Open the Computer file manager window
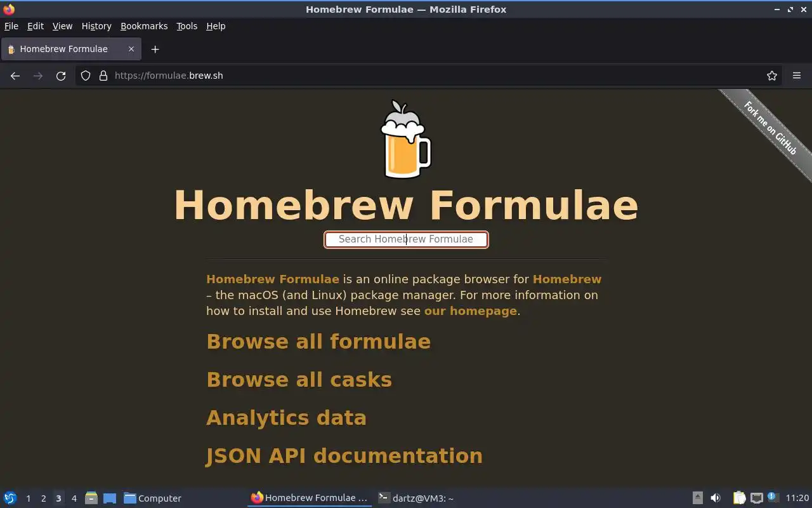Viewport: 812px width, 508px height. click(152, 498)
